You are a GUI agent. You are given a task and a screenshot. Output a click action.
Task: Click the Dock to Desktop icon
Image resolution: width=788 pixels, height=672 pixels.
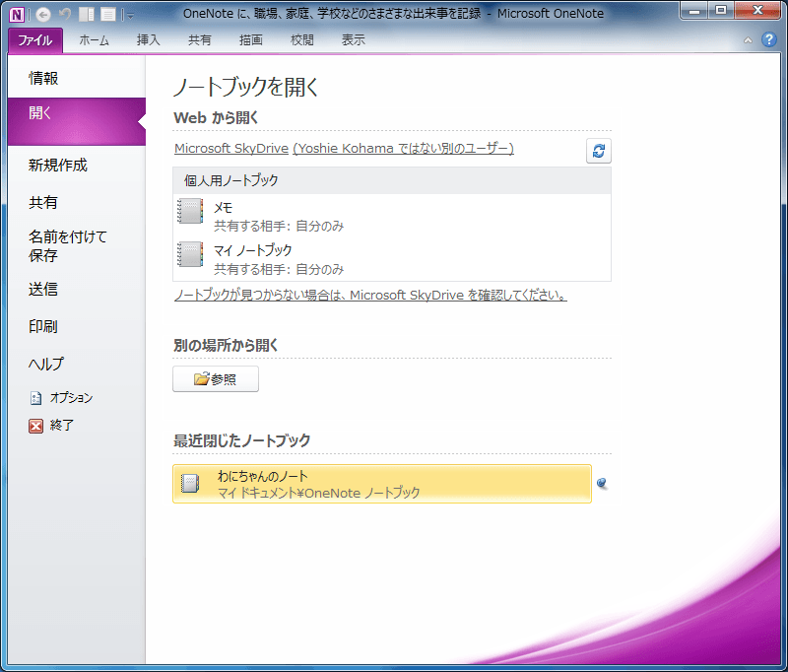click(87, 15)
